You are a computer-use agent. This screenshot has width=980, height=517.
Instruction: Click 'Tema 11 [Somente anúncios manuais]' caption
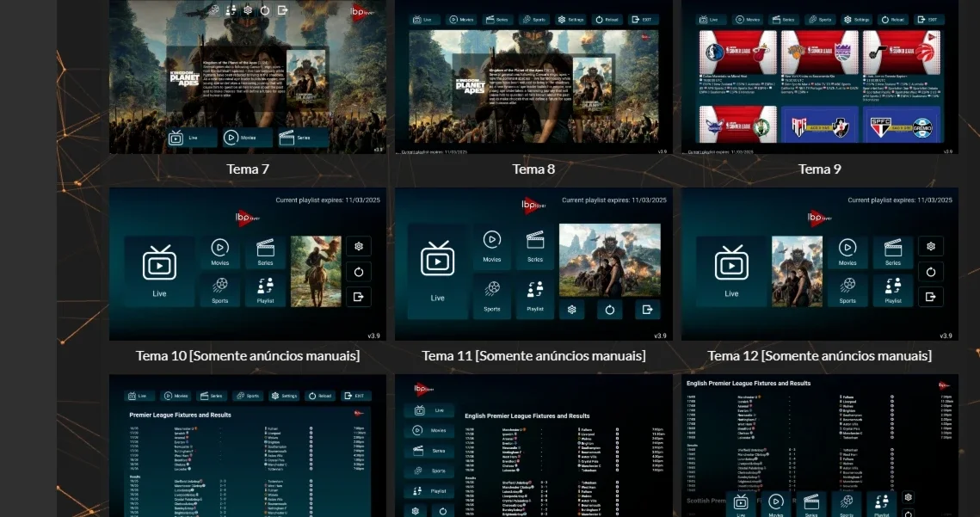533,356
